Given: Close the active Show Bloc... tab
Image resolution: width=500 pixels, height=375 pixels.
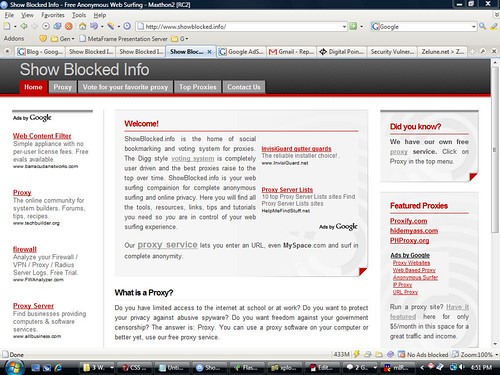Looking at the screenshot, I should [209, 52].
